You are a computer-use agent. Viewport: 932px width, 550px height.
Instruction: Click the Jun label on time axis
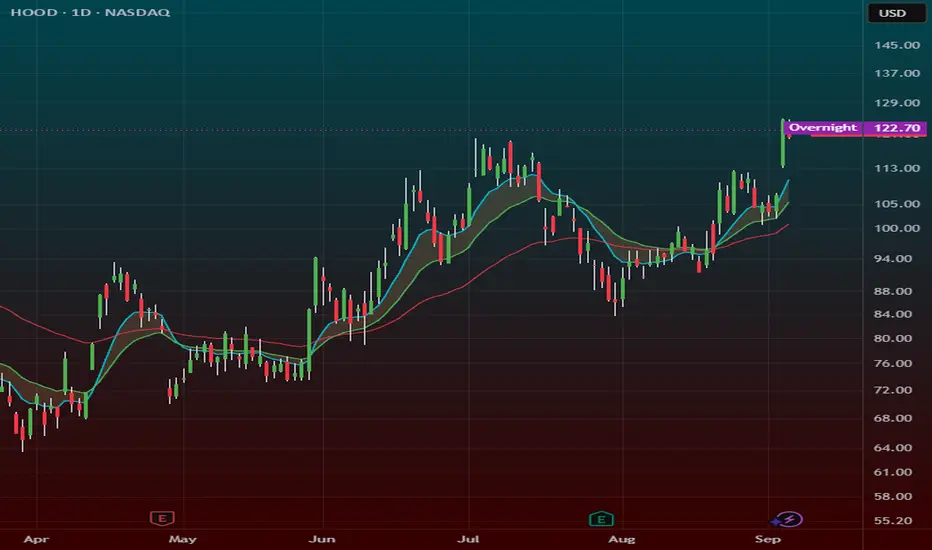(322, 539)
